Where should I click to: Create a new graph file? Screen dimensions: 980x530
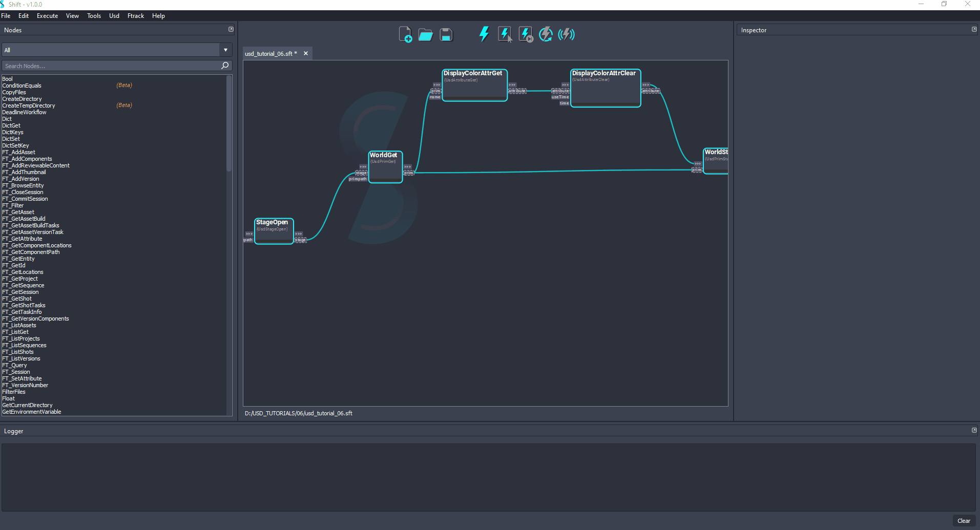click(405, 34)
